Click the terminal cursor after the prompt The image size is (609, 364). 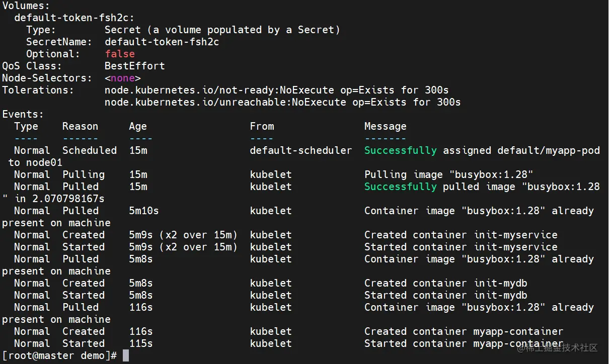(x=126, y=355)
